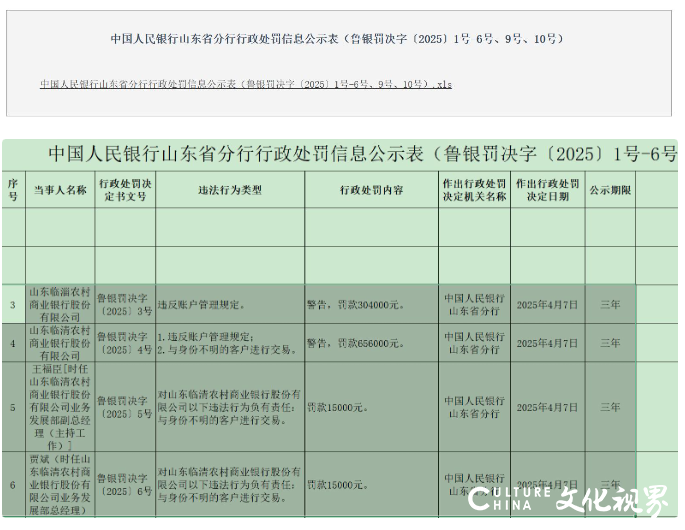Click row 5's violation description cell

point(230,407)
